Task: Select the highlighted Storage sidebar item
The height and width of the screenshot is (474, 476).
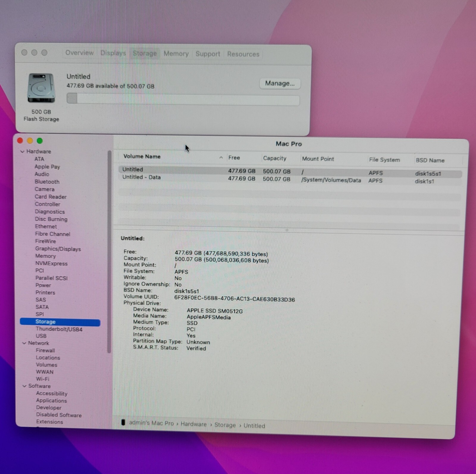Action: coord(60,322)
